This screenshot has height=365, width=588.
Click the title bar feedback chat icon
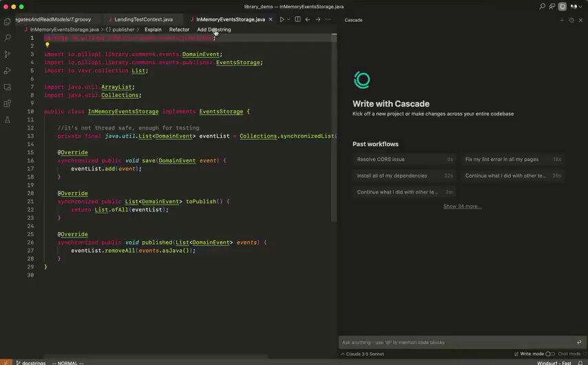click(552, 6)
